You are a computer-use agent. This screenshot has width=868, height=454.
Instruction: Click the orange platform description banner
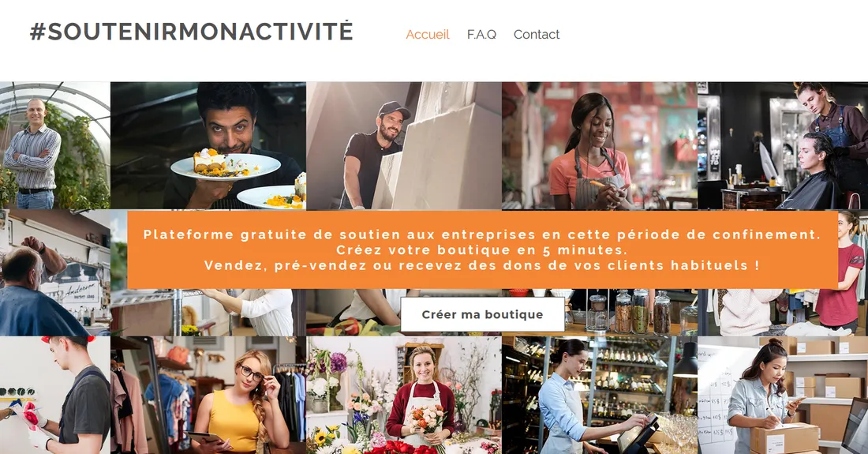pyautogui.click(x=482, y=250)
